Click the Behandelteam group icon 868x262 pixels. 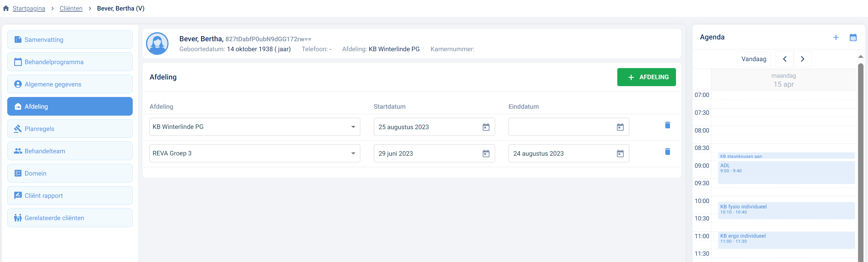pos(18,151)
